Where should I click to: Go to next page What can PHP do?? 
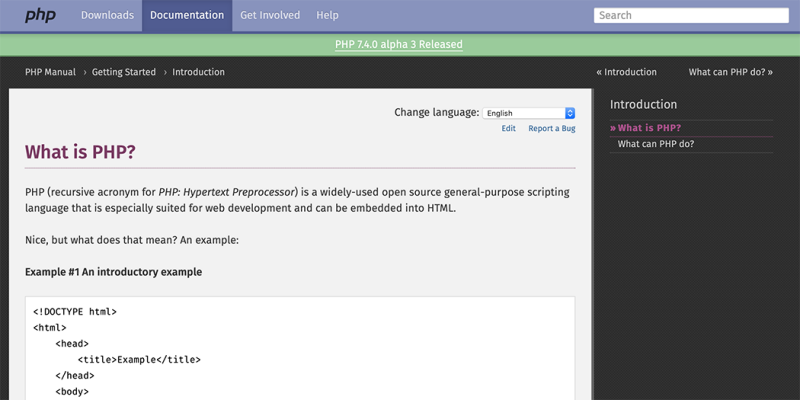tap(731, 72)
